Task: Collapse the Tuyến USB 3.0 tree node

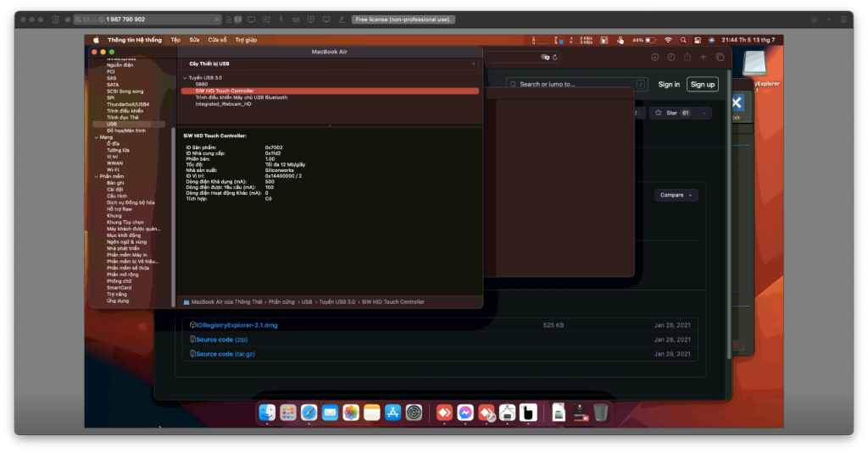Action: pos(185,78)
